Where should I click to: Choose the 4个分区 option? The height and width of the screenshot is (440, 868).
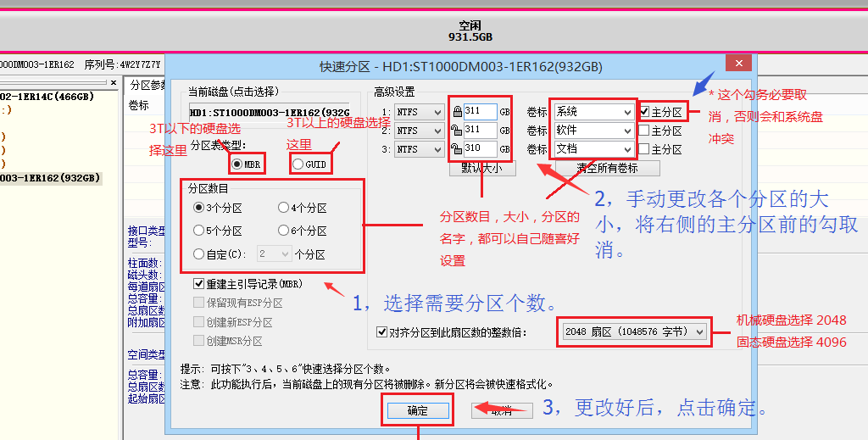coord(283,208)
